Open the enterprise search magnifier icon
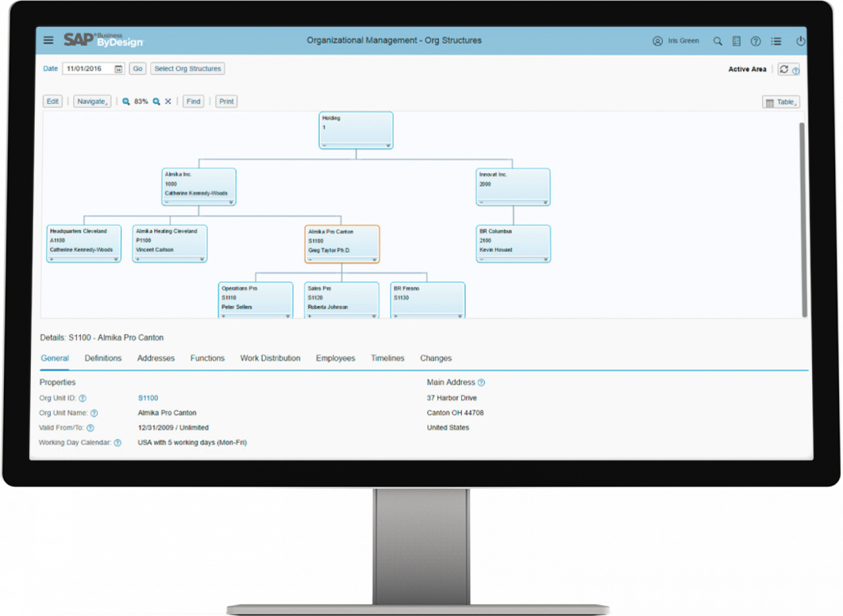 tap(718, 41)
